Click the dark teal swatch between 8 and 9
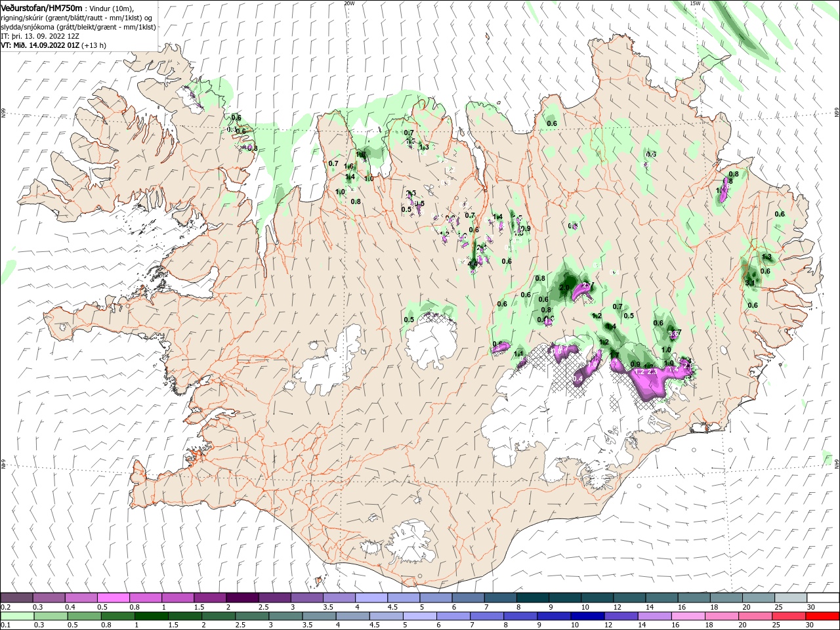 click(x=532, y=598)
